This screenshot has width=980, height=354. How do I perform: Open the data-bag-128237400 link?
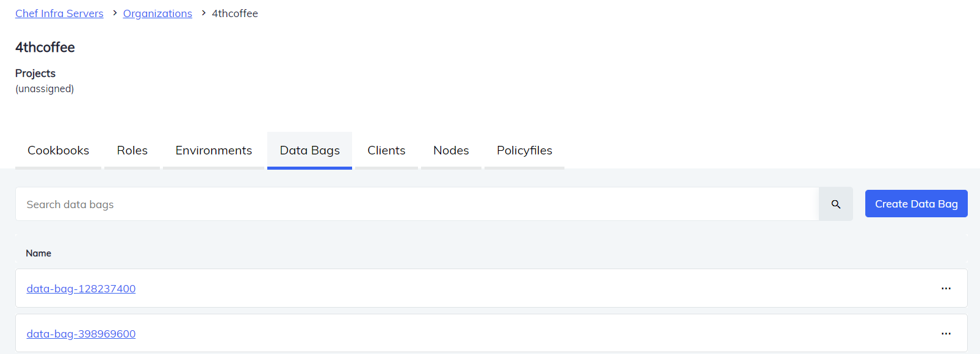pos(81,289)
